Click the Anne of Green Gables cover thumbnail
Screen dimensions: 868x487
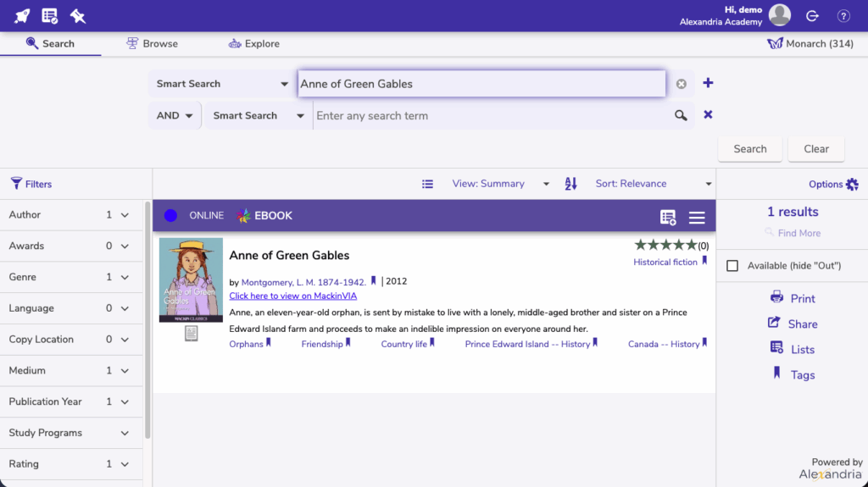point(191,280)
